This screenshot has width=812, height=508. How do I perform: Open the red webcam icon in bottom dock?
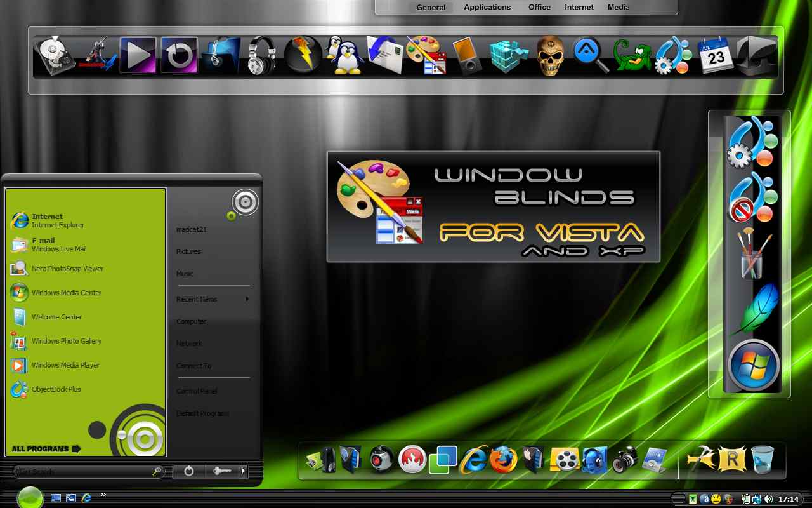pyautogui.click(x=382, y=460)
